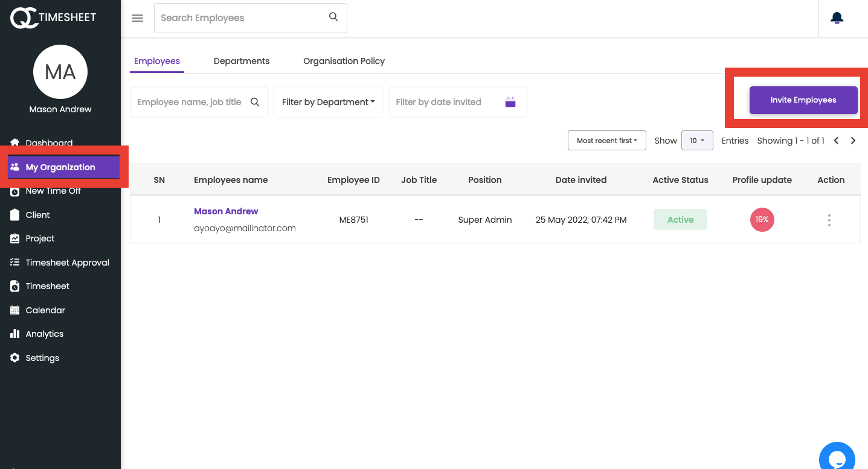Open the Filter by Department dropdown
The height and width of the screenshot is (469, 868).
pyautogui.click(x=328, y=101)
